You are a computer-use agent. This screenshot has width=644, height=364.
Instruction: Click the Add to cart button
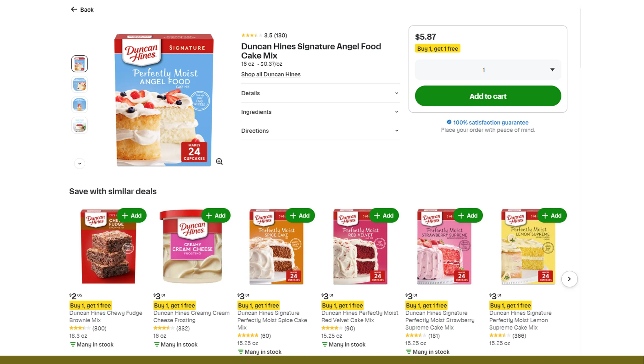coord(488,96)
